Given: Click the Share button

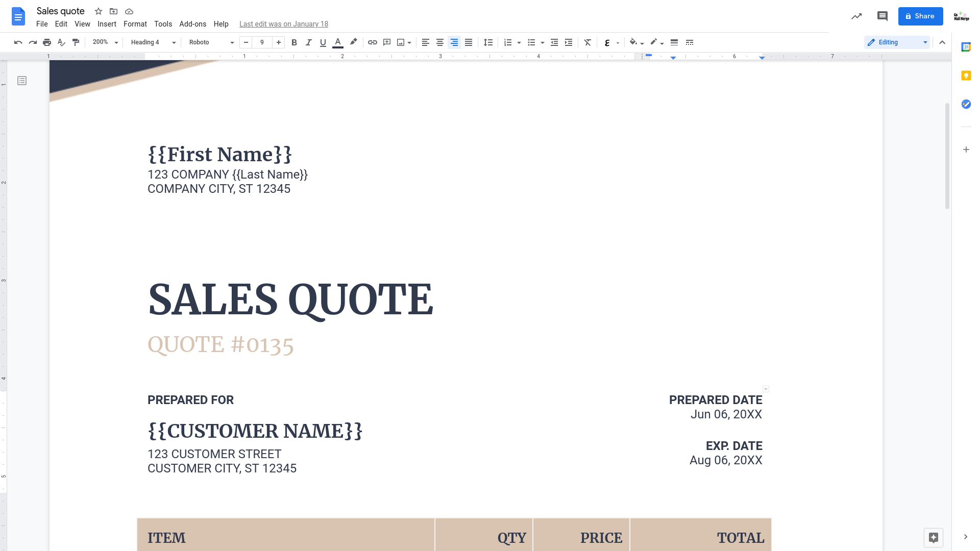Looking at the screenshot, I should [x=920, y=16].
